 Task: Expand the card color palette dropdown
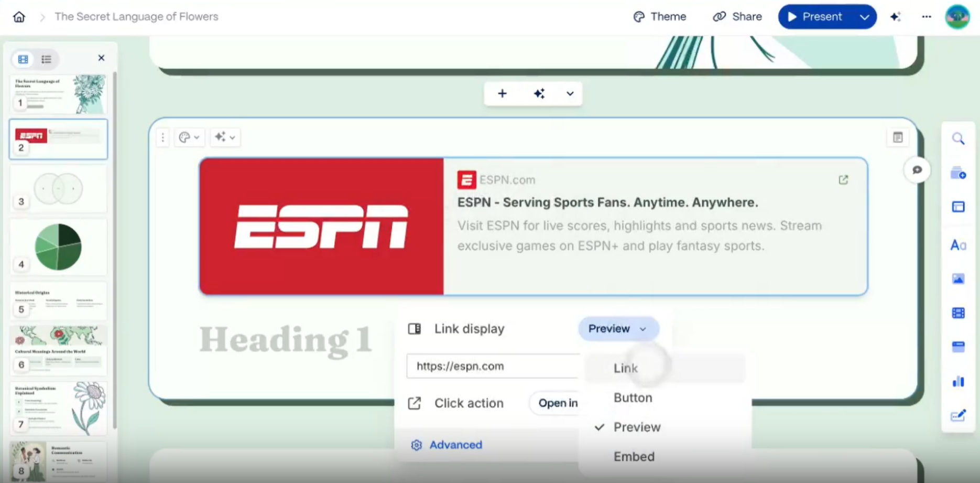[x=189, y=137]
